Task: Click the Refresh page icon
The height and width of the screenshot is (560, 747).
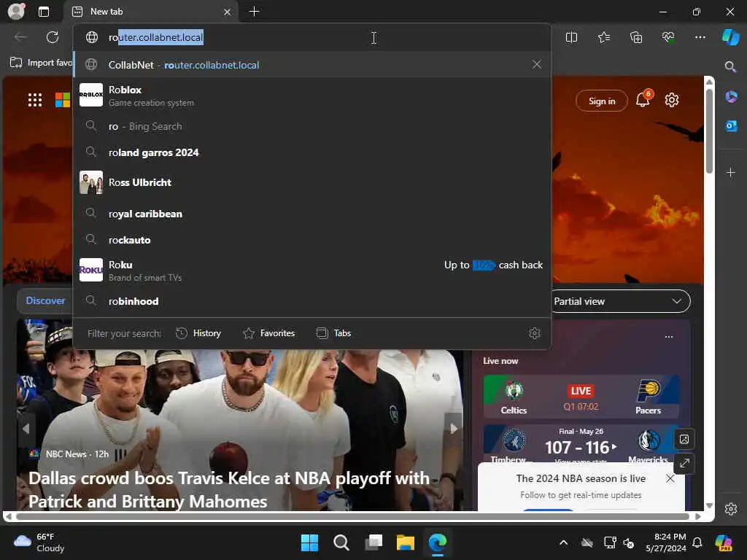Action: pyautogui.click(x=53, y=37)
